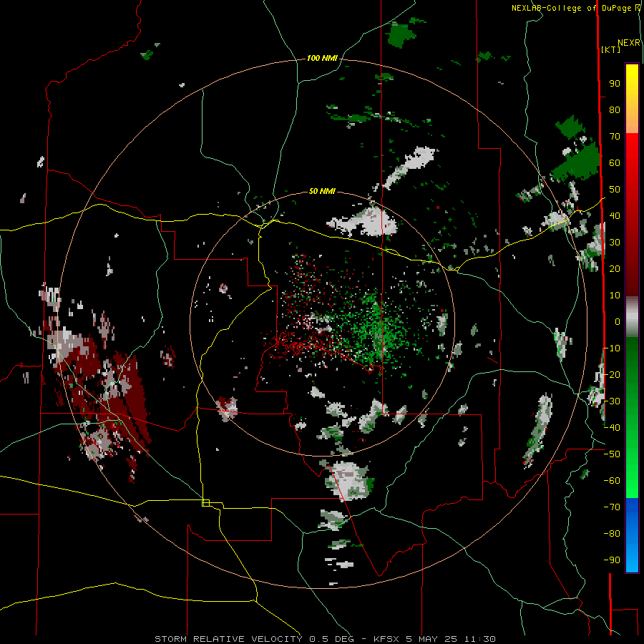Click the NEXR label above the color scale
The height and width of the screenshot is (644, 644).
[628, 43]
